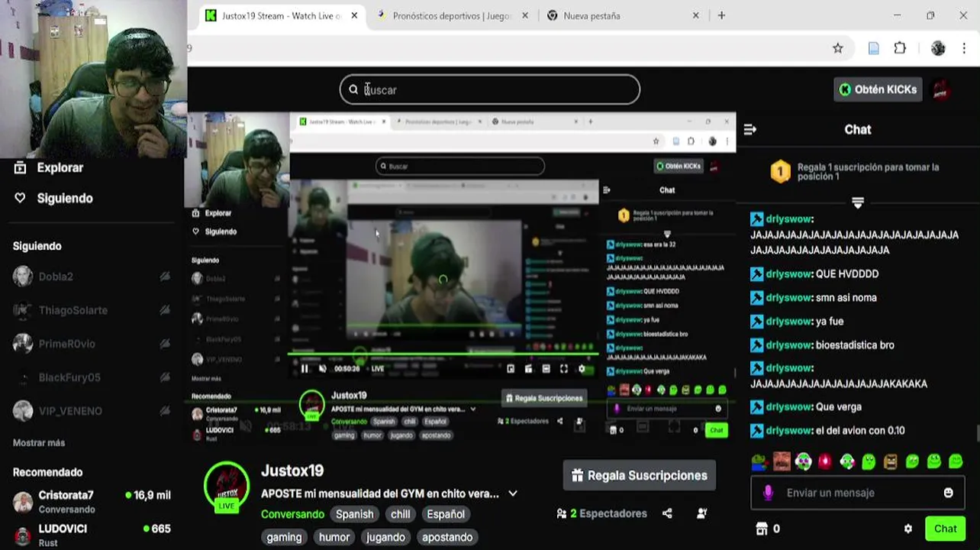Open the BlackFury05 channel
The width and height of the screenshot is (980, 550).
point(69,377)
